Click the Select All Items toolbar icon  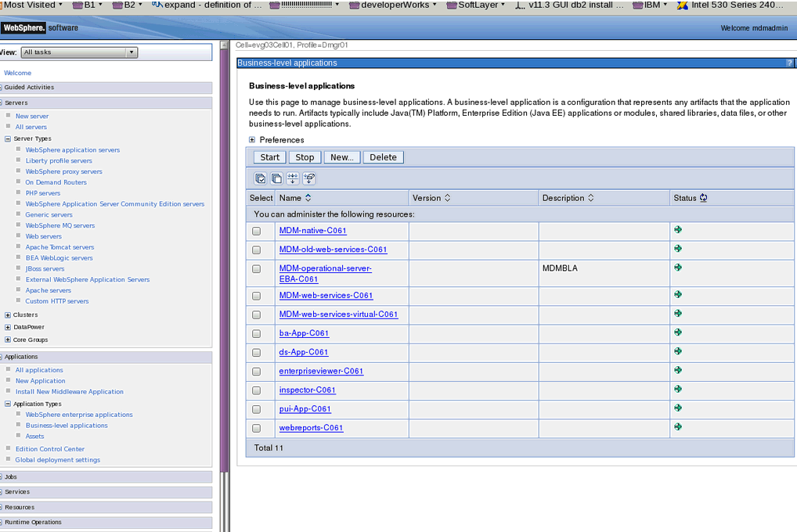point(260,178)
